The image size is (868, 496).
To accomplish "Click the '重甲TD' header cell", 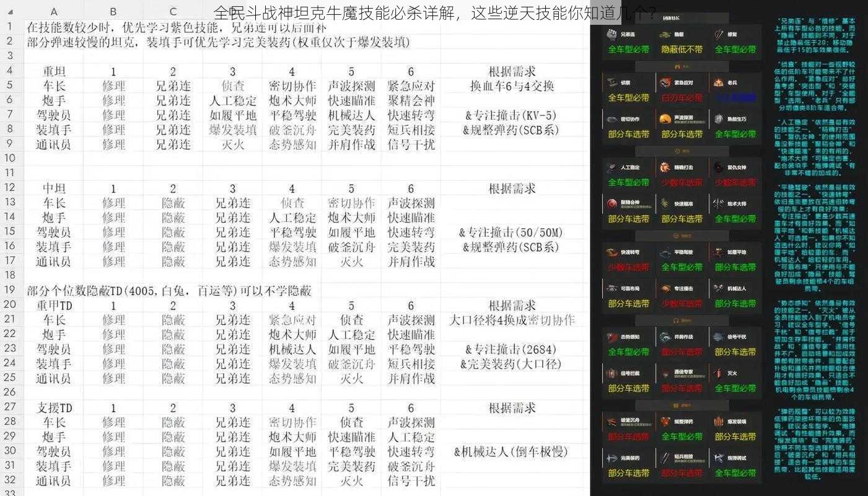I will (x=54, y=305).
